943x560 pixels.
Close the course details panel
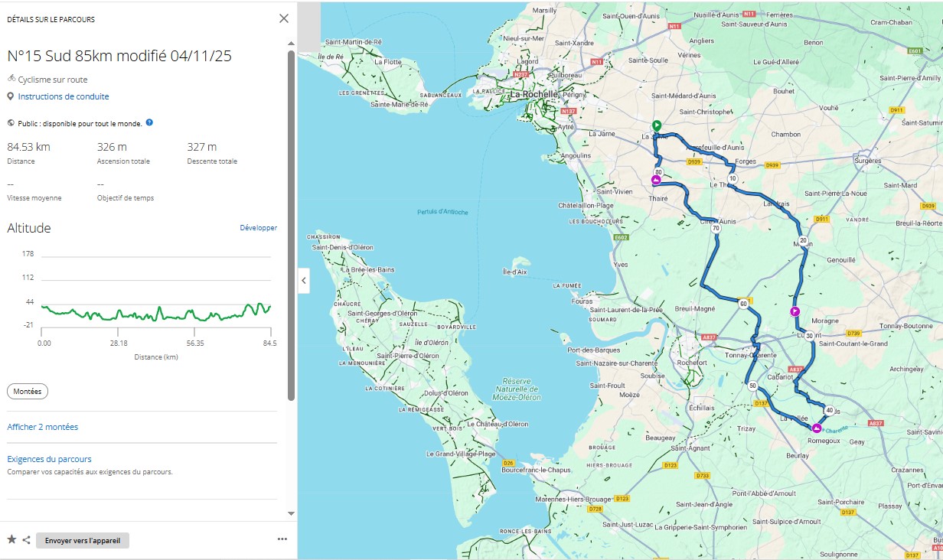coord(284,19)
